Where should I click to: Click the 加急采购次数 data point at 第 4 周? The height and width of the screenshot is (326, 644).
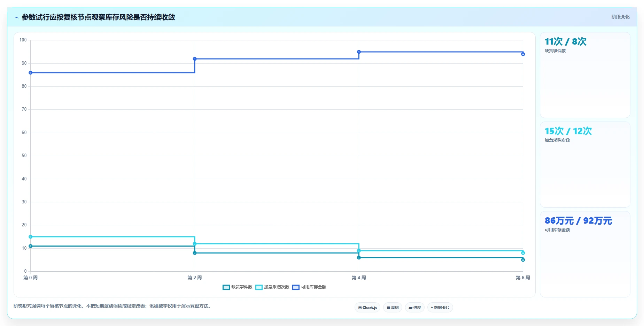[359, 251]
